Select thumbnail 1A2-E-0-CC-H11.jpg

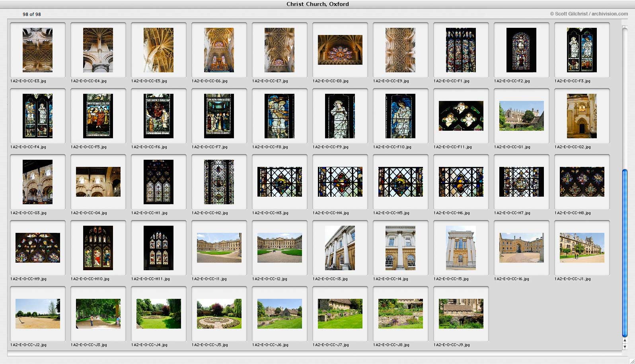[x=159, y=248]
